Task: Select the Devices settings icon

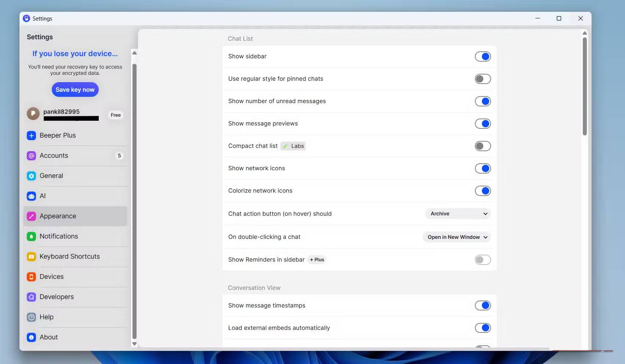Action: [x=31, y=277]
